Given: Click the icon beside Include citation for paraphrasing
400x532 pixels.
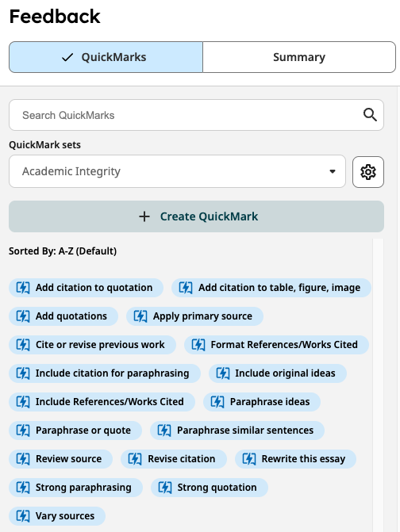Looking at the screenshot, I should tap(23, 373).
